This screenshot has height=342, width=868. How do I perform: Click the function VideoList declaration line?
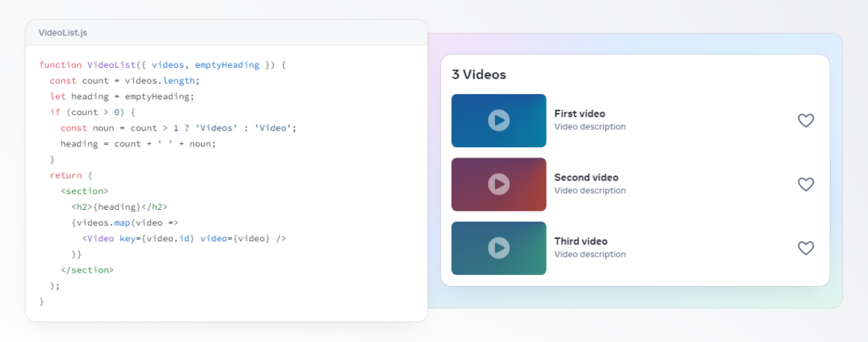pyautogui.click(x=162, y=64)
